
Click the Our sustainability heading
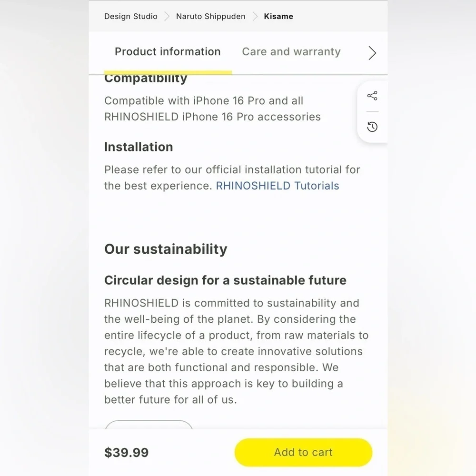click(166, 249)
